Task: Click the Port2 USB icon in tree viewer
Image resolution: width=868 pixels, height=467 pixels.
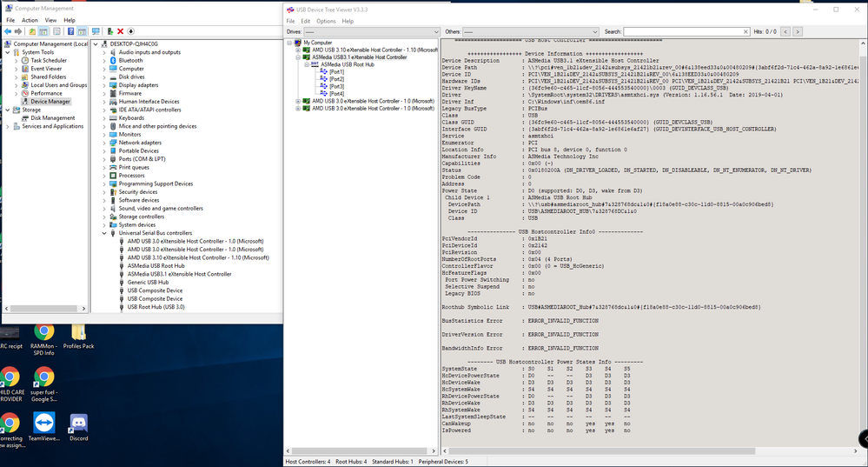Action: click(324, 79)
